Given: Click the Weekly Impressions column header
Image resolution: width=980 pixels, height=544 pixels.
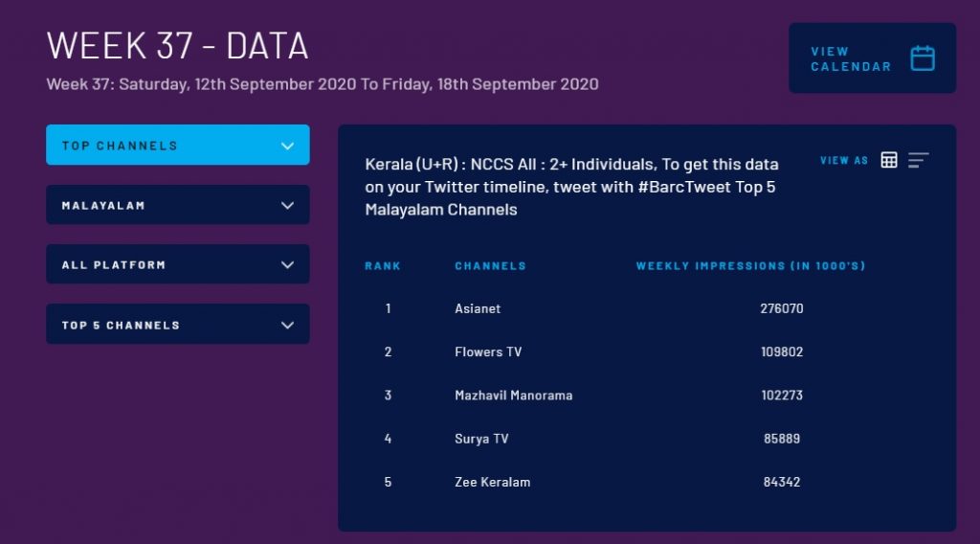Looking at the screenshot, I should point(750,265).
